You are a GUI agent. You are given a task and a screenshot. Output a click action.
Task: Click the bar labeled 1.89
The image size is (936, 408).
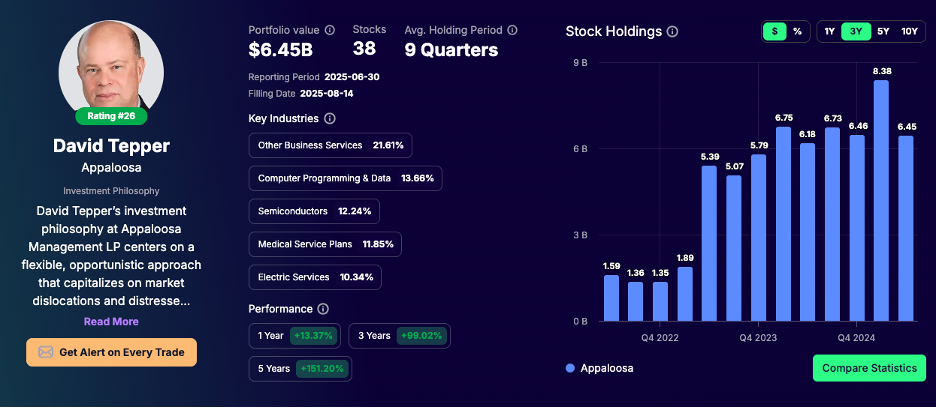coord(685,294)
